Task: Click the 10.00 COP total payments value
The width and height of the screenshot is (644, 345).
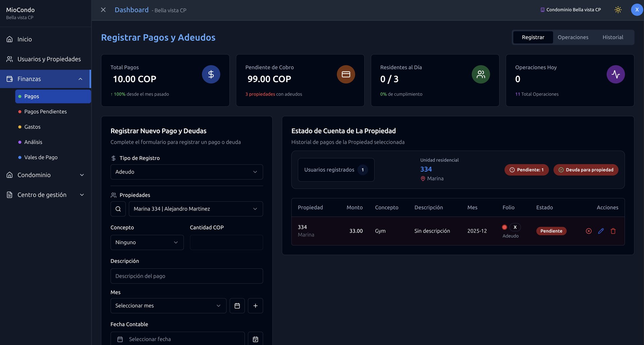Action: (135, 79)
